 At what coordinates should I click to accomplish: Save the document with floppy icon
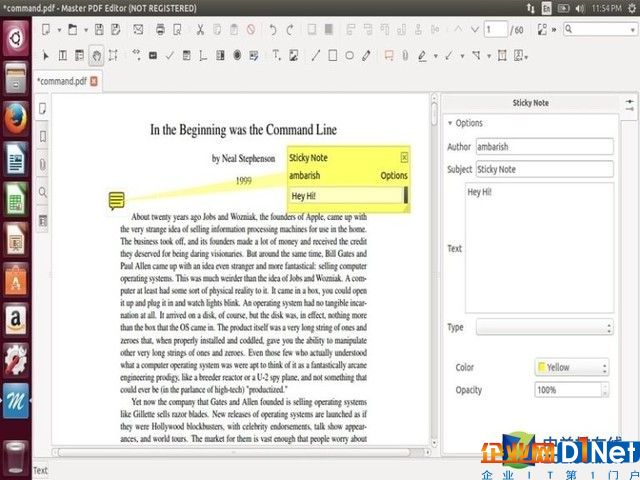(99, 29)
